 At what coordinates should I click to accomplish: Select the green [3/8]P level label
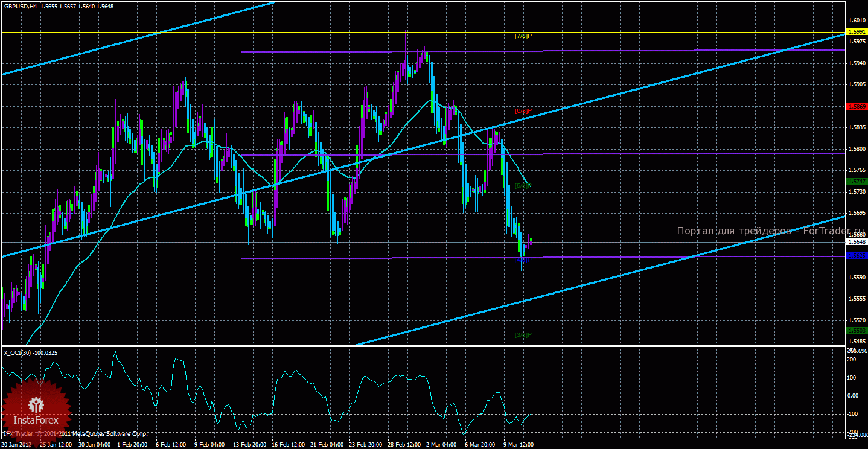pos(523,334)
